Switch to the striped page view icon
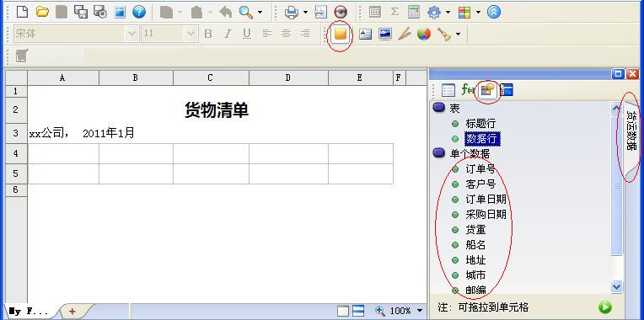The image size is (644, 320). point(358,311)
